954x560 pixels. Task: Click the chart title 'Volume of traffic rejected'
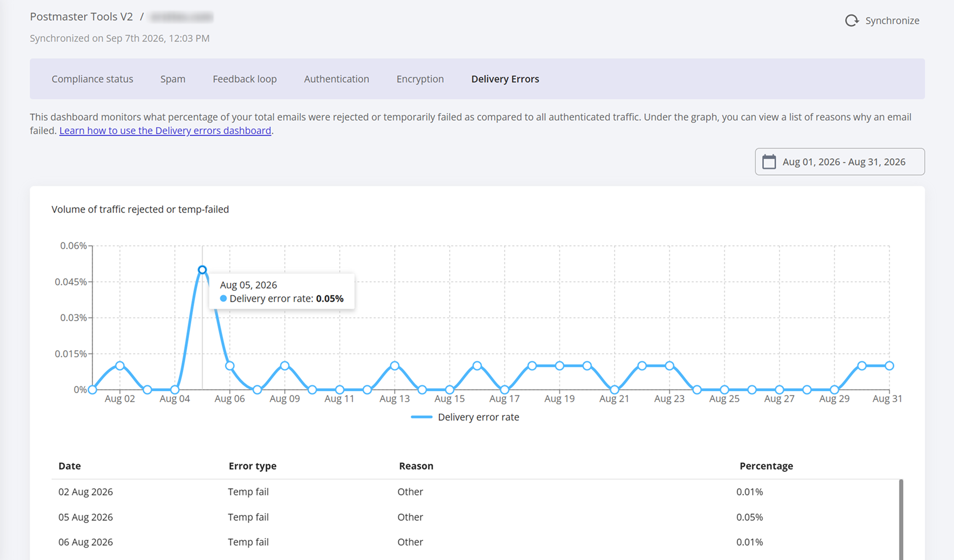click(x=140, y=210)
